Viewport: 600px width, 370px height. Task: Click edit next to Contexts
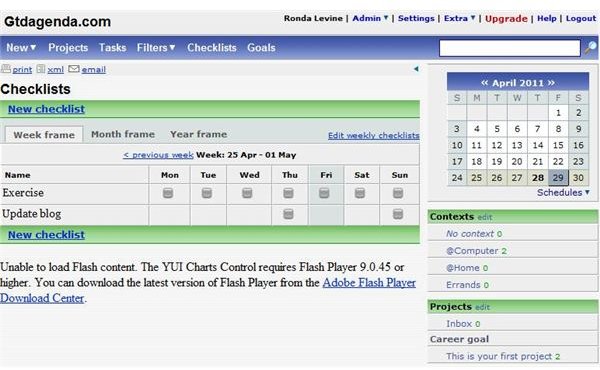484,217
